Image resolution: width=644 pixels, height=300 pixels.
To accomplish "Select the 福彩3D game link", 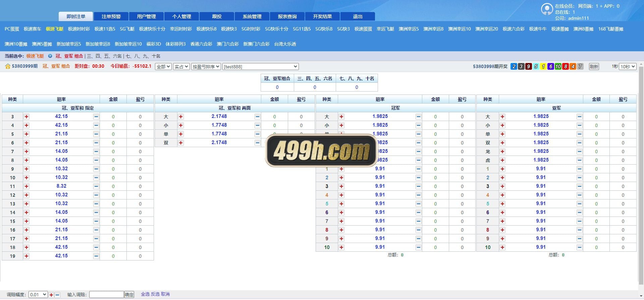I will [x=154, y=44].
